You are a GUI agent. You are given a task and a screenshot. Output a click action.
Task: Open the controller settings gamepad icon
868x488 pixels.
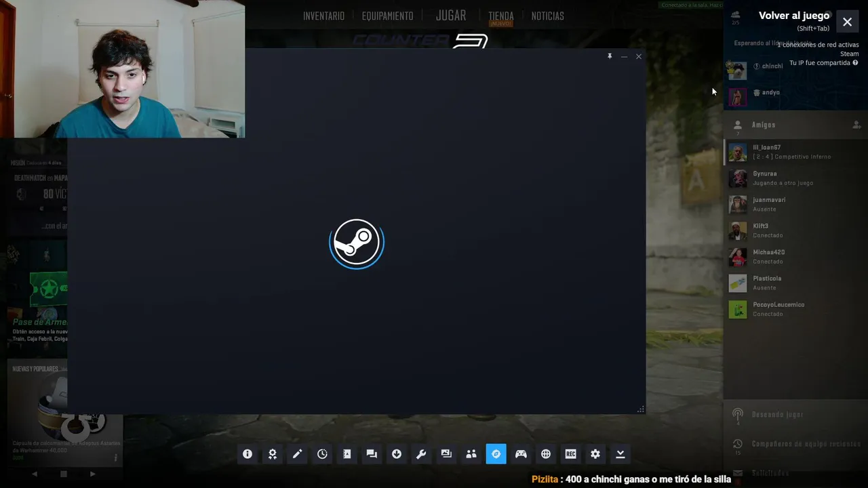[521, 454]
